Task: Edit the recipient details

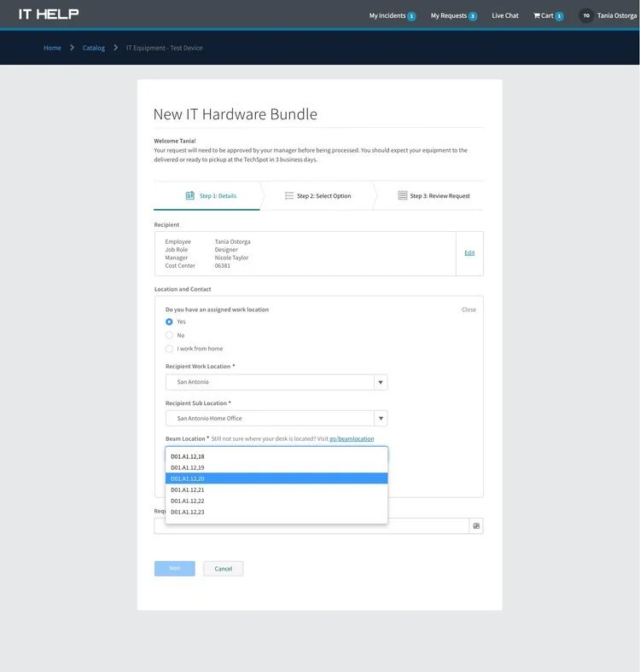Action: point(469,253)
